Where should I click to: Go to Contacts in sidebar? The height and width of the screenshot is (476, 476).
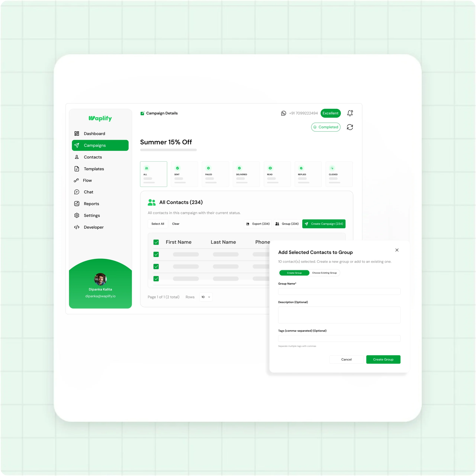tap(93, 157)
